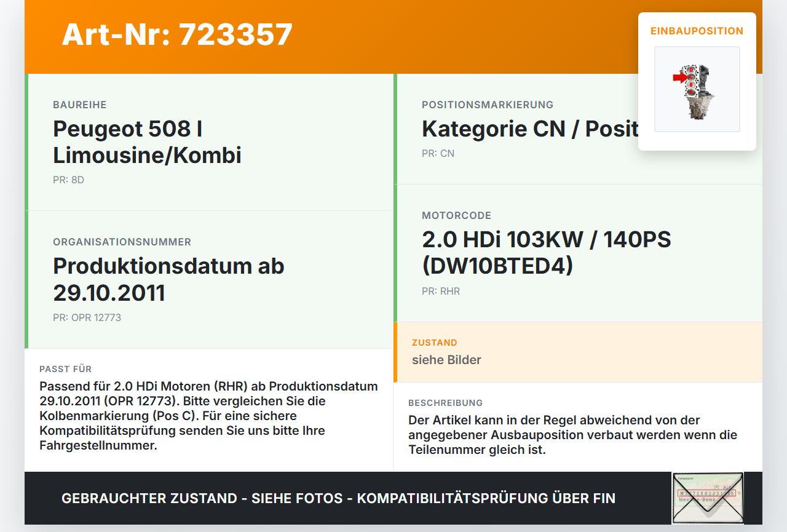
Task: Click Produktionsdatum ab 29.10.2011 text
Action: point(168,279)
